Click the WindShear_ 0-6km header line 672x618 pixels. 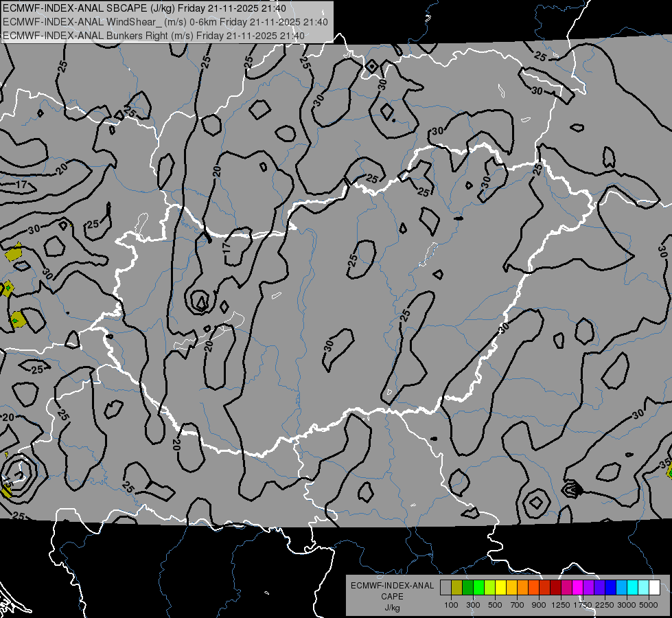[x=165, y=21]
